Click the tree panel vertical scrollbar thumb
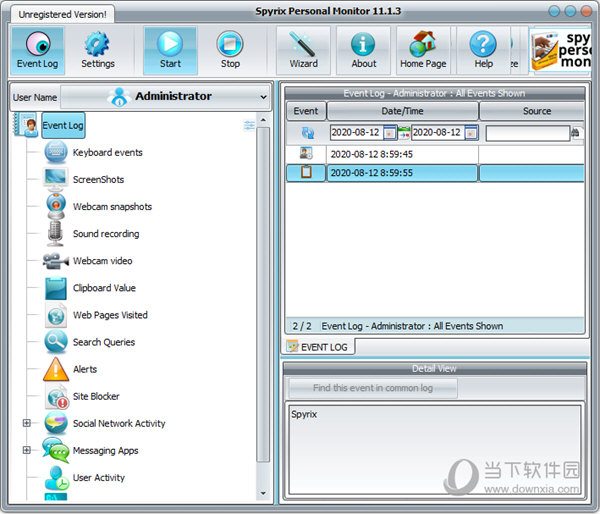The width and height of the screenshot is (600, 514). pos(263,295)
